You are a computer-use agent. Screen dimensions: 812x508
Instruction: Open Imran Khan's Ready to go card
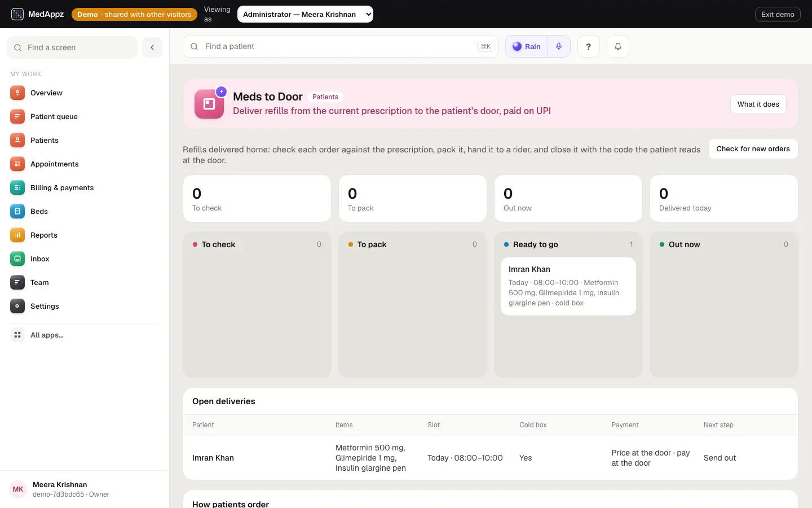(x=568, y=286)
